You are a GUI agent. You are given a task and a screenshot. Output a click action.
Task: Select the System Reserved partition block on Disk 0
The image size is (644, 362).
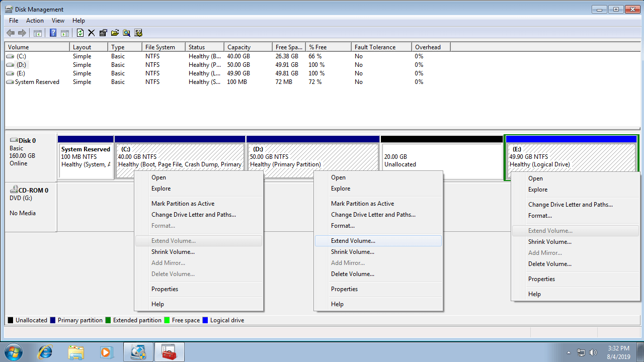86,161
